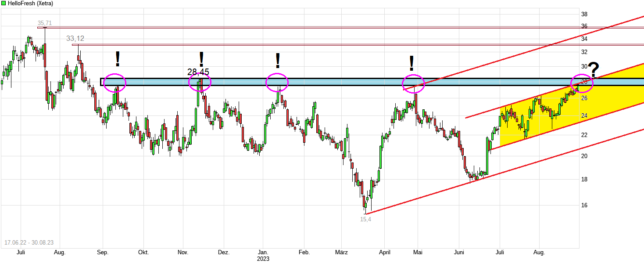Click the 32 value on price axis
The height and width of the screenshot is (267, 644).
584,52
